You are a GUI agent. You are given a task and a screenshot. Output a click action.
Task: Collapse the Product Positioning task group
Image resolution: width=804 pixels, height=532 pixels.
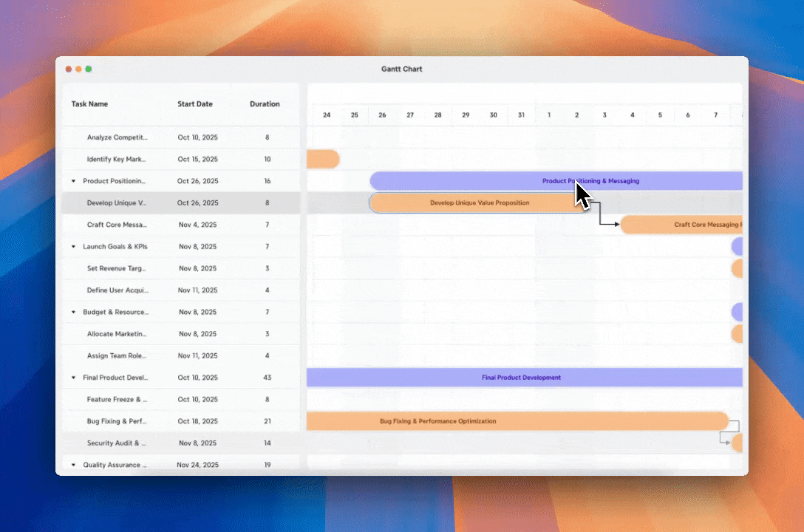(72, 180)
